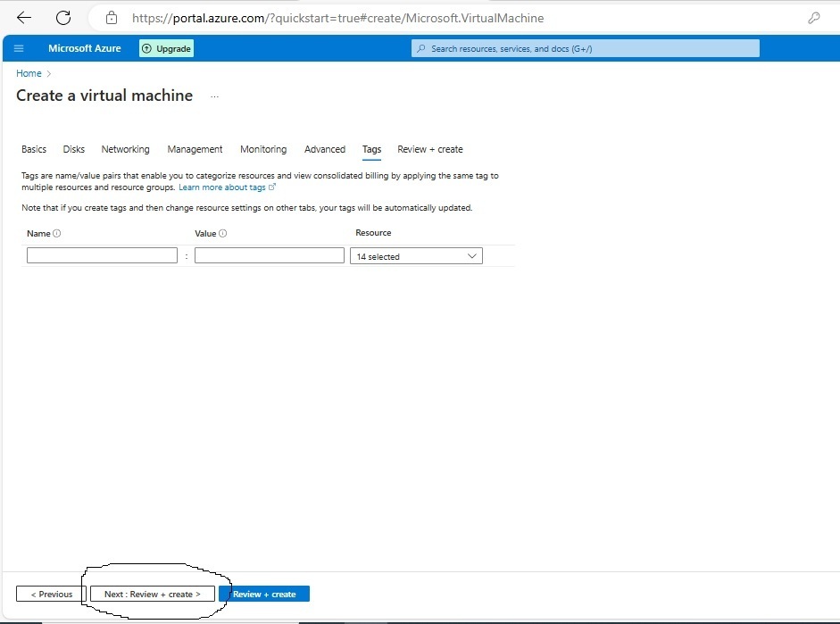This screenshot has width=840, height=624.
Task: Switch to the Networking tab
Action: [125, 149]
